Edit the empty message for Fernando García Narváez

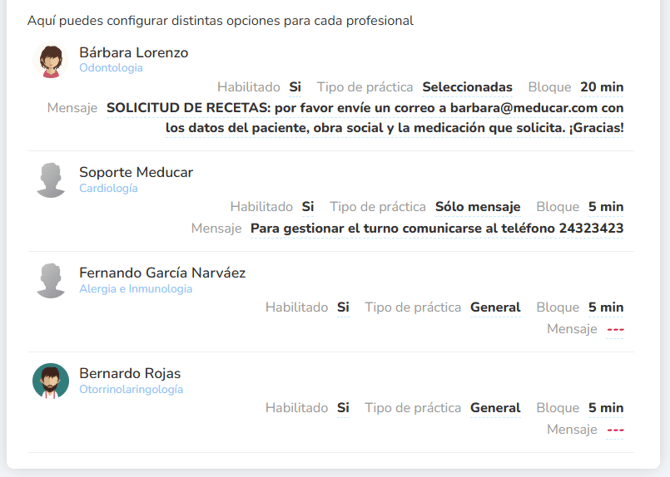click(x=615, y=329)
